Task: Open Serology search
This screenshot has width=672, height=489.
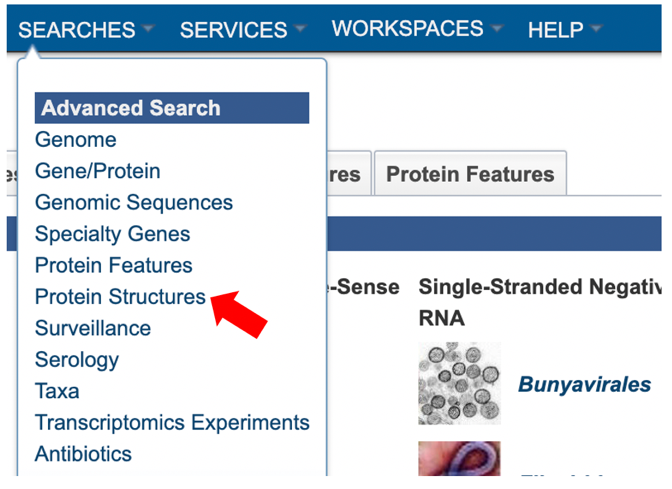Action: [x=77, y=360]
